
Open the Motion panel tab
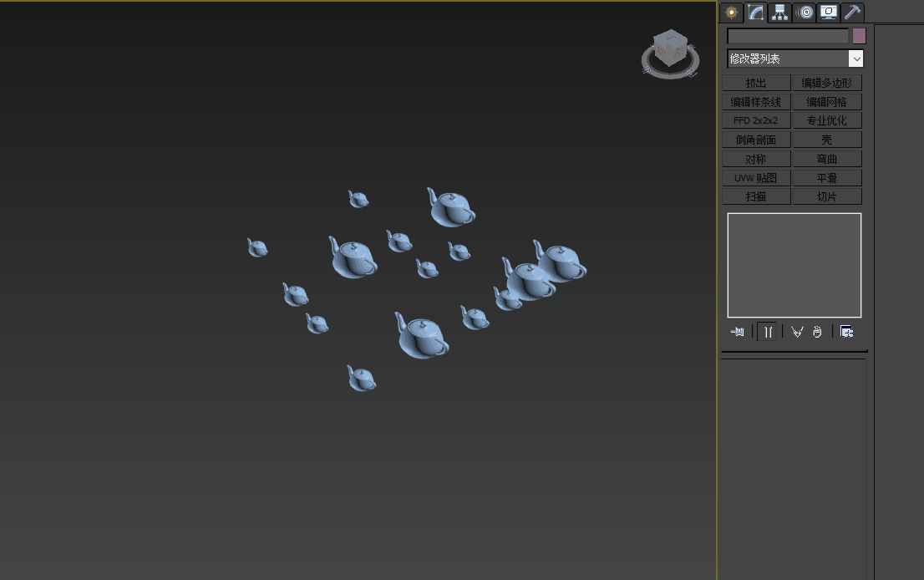(x=805, y=13)
